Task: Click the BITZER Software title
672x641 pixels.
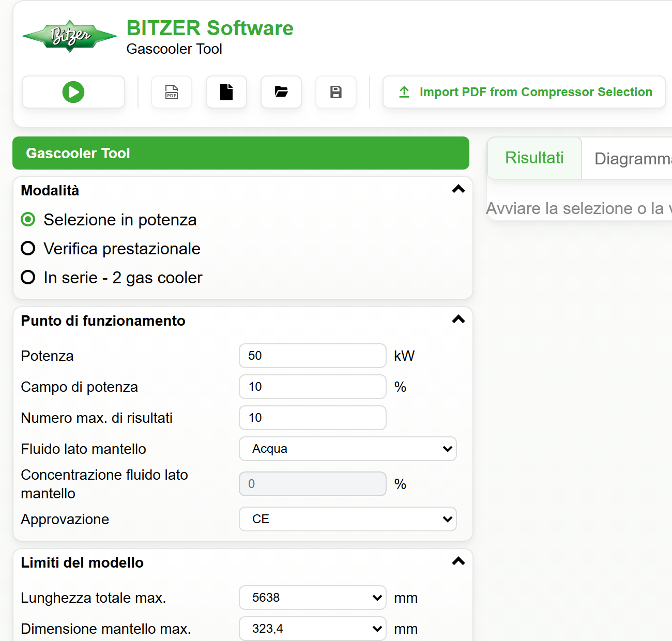Action: [x=210, y=28]
